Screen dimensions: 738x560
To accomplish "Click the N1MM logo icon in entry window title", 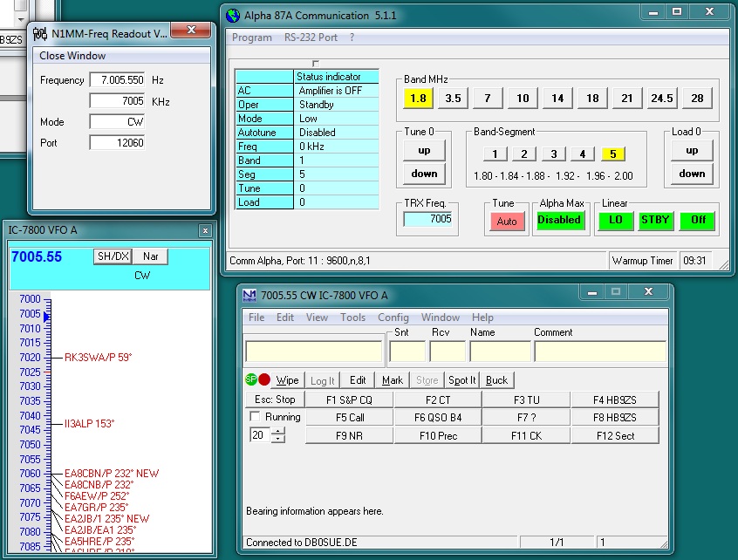I will point(249,296).
